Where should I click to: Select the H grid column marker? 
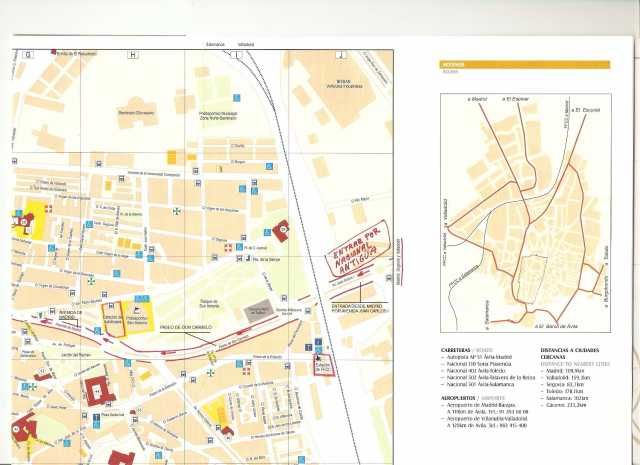[132, 55]
